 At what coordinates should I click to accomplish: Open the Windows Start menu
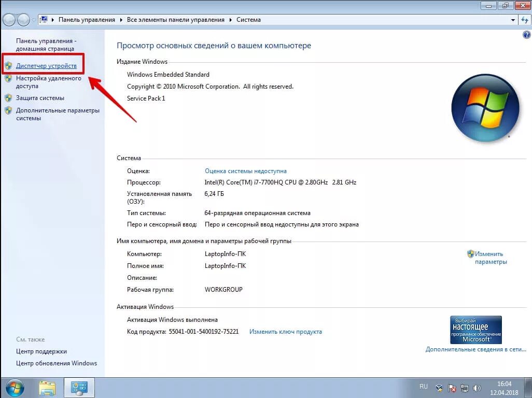(x=15, y=388)
